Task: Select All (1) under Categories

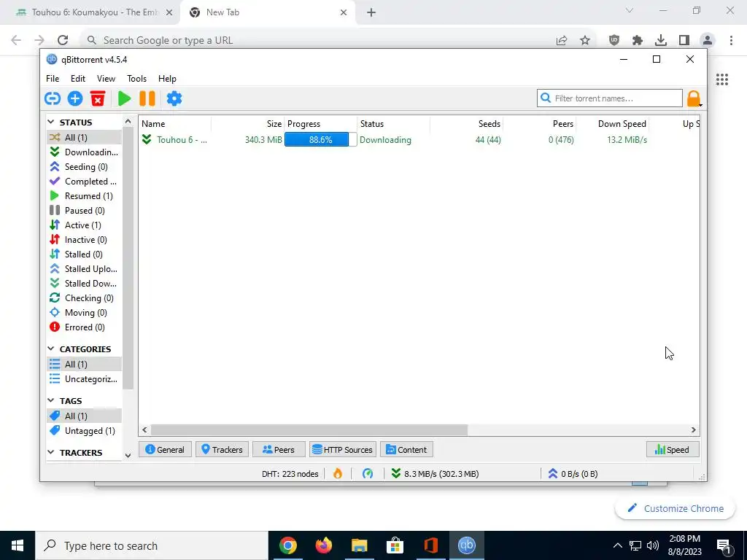Action: click(85, 365)
